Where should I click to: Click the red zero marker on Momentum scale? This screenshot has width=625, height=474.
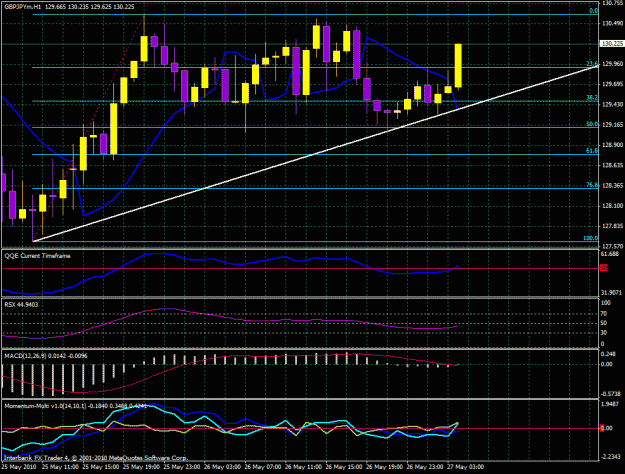click(603, 428)
